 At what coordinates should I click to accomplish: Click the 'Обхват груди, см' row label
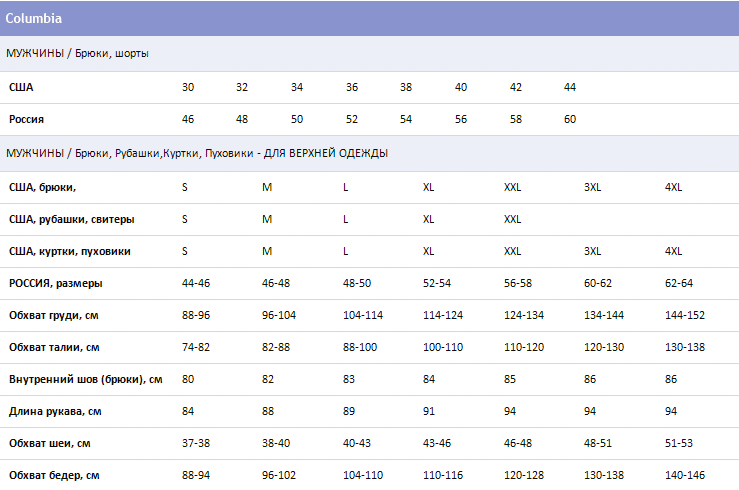tap(54, 316)
